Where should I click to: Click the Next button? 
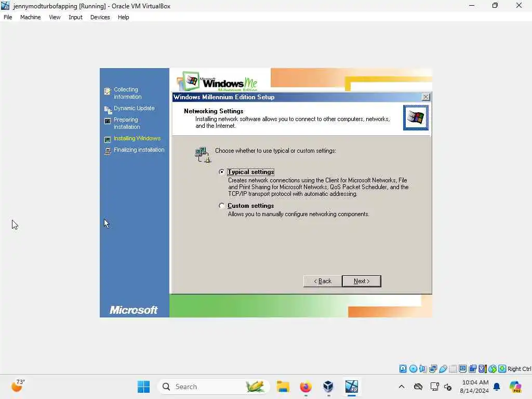(x=362, y=281)
